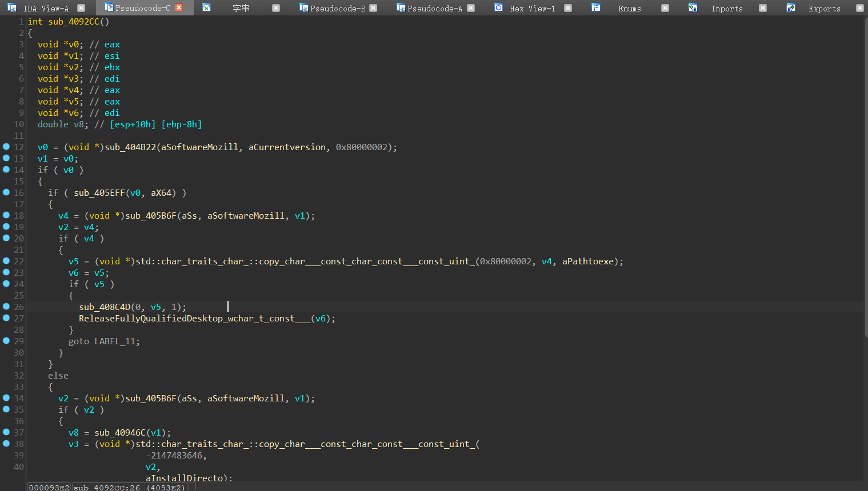
Task: Click the Strings tab icon labeled 's'
Action: [206, 8]
